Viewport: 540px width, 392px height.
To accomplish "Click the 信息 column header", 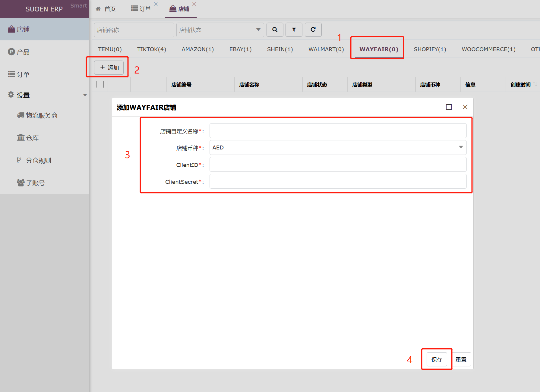I will pos(483,85).
